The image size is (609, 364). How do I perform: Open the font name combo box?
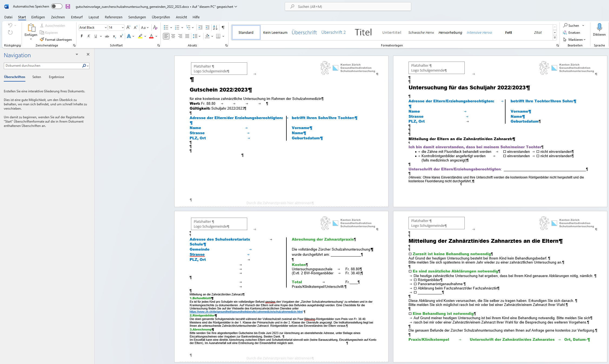point(93,27)
